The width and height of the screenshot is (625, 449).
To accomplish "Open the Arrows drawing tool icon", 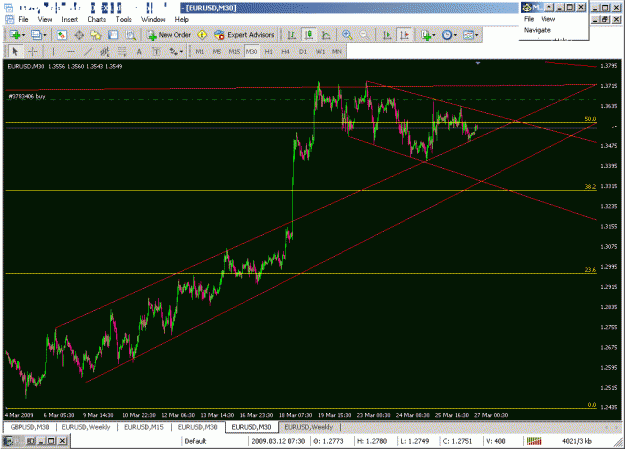I will (173, 51).
